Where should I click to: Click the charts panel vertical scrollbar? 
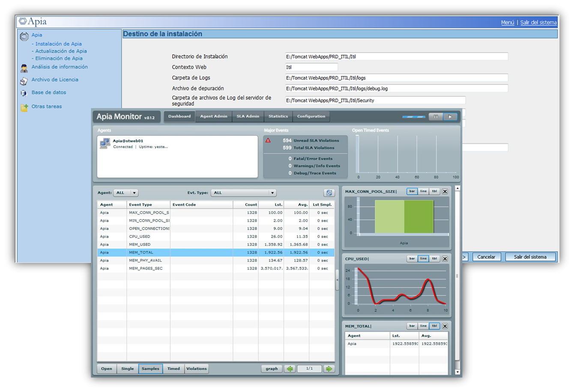pyautogui.click(x=457, y=280)
